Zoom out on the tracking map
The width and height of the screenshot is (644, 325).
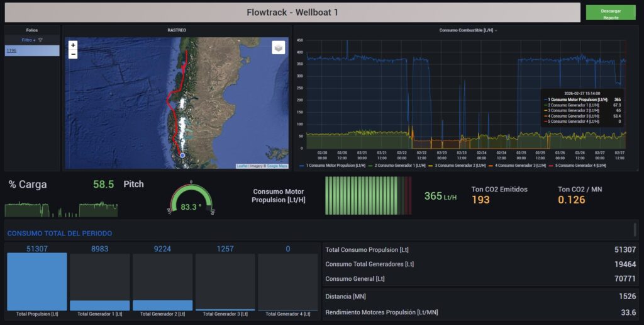pyautogui.click(x=73, y=54)
